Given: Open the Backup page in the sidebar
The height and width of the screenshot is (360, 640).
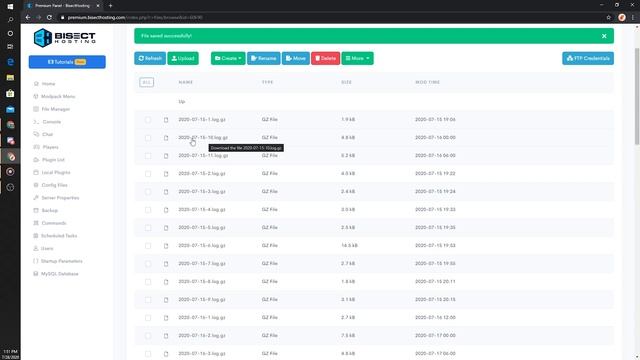Looking at the screenshot, I should click(x=46, y=210).
